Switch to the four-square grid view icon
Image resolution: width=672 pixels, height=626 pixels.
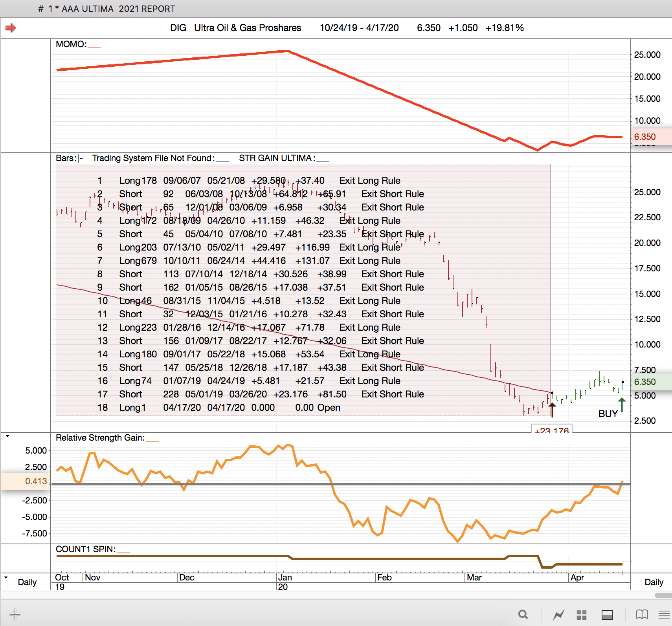click(582, 615)
